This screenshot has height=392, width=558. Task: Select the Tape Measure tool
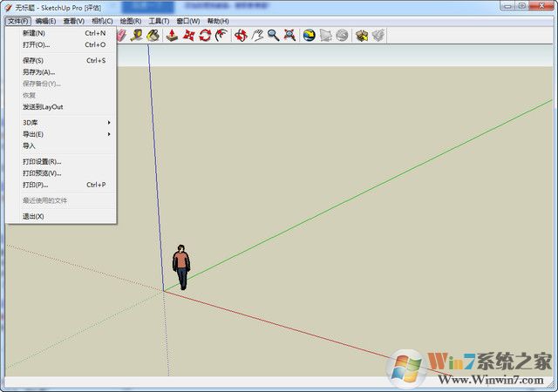pyautogui.click(x=136, y=35)
